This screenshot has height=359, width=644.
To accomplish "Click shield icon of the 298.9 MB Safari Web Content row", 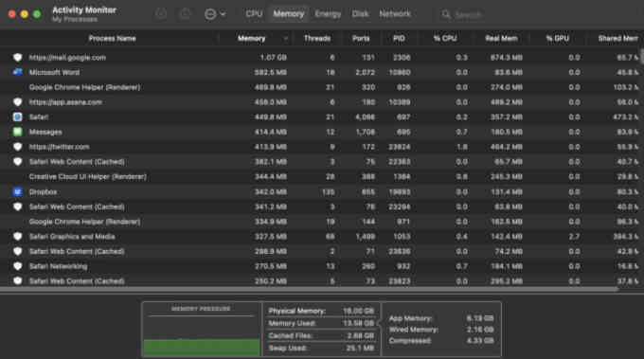I will (17, 251).
